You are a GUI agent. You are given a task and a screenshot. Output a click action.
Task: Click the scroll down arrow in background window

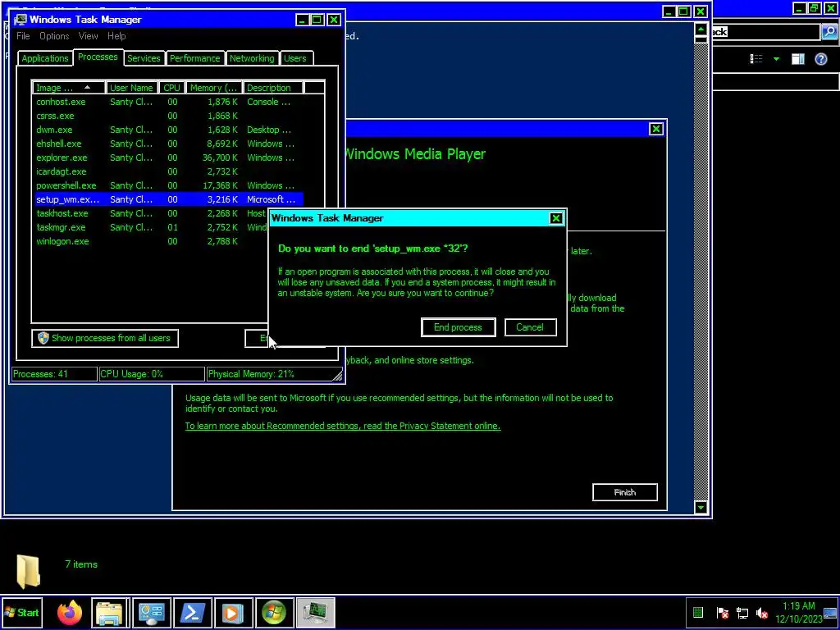tap(701, 507)
